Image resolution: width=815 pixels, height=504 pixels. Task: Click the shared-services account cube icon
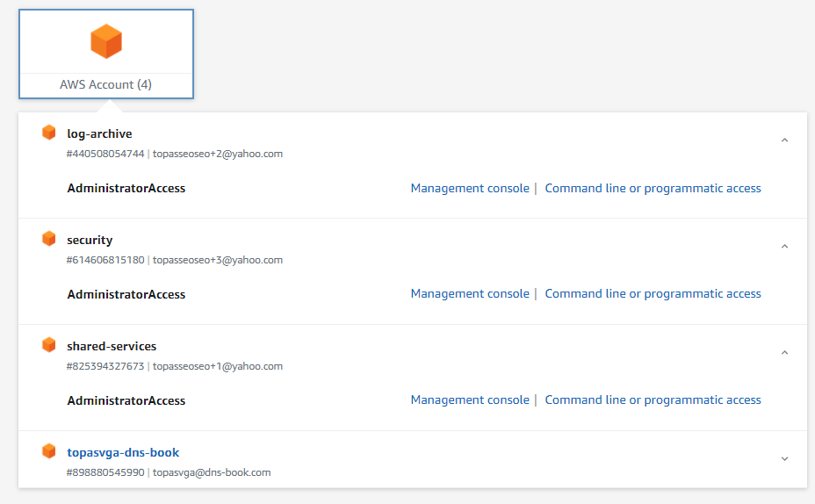pos(49,345)
